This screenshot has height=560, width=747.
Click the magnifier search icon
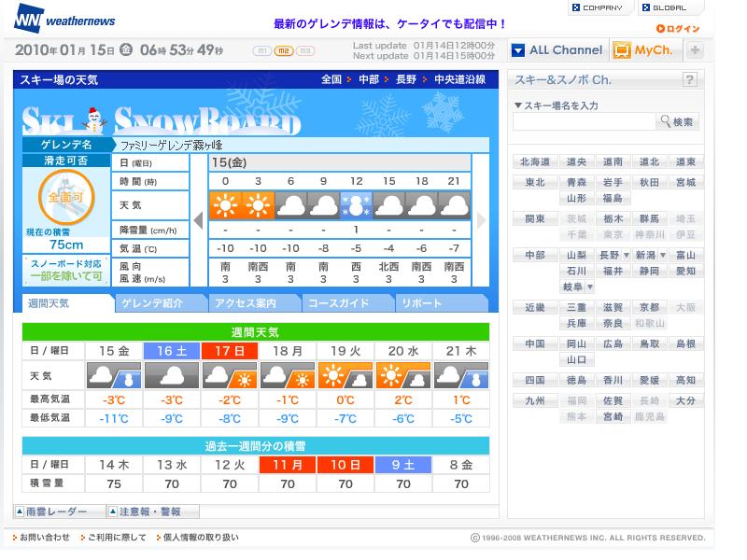(666, 121)
